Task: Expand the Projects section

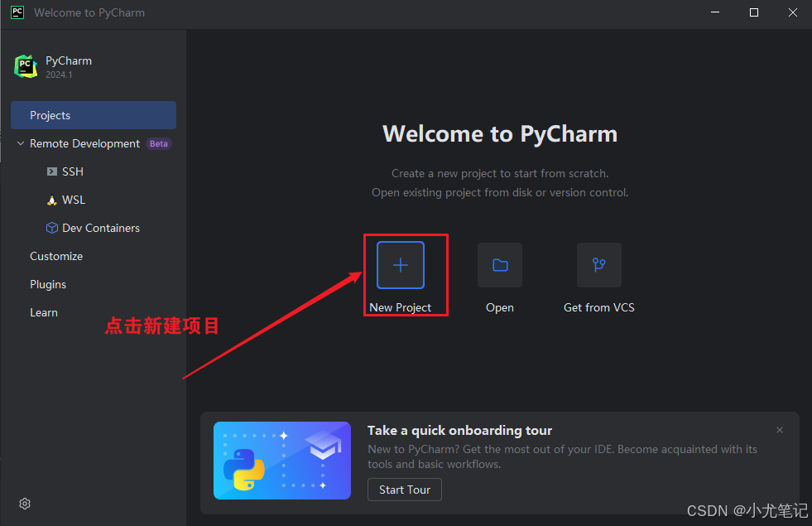Action: [50, 115]
